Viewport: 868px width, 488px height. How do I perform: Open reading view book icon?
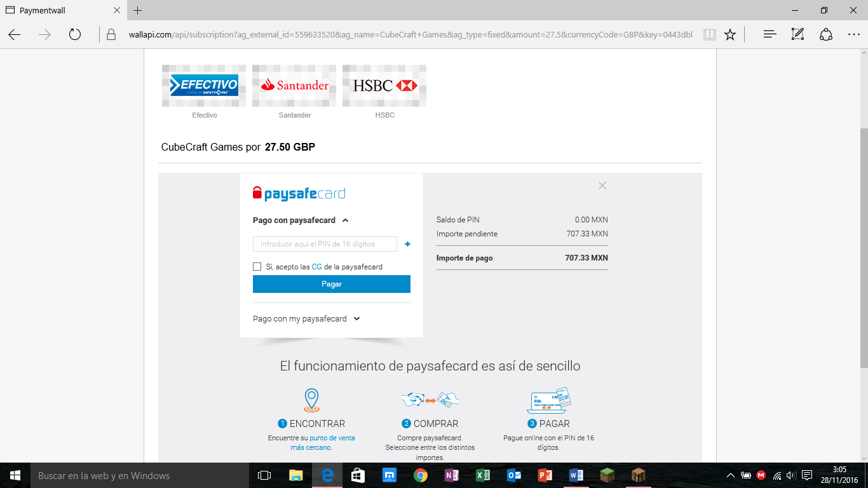(x=710, y=34)
